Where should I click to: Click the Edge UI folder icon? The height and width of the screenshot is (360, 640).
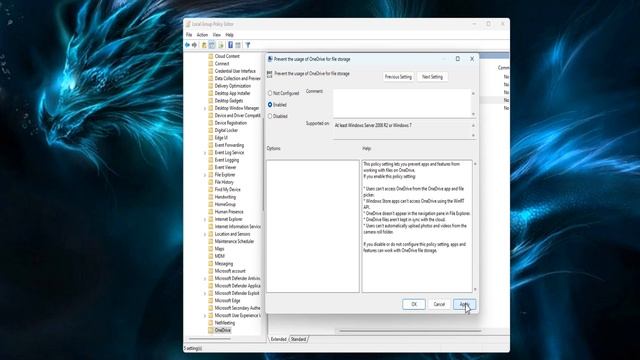pos(211,138)
